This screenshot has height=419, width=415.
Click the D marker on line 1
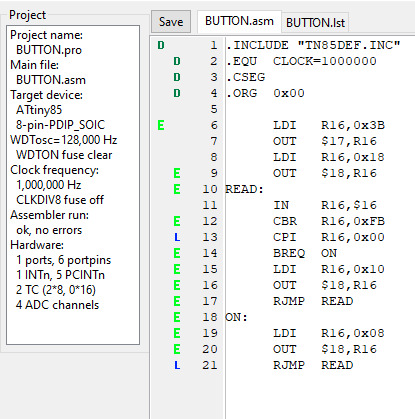point(161,45)
